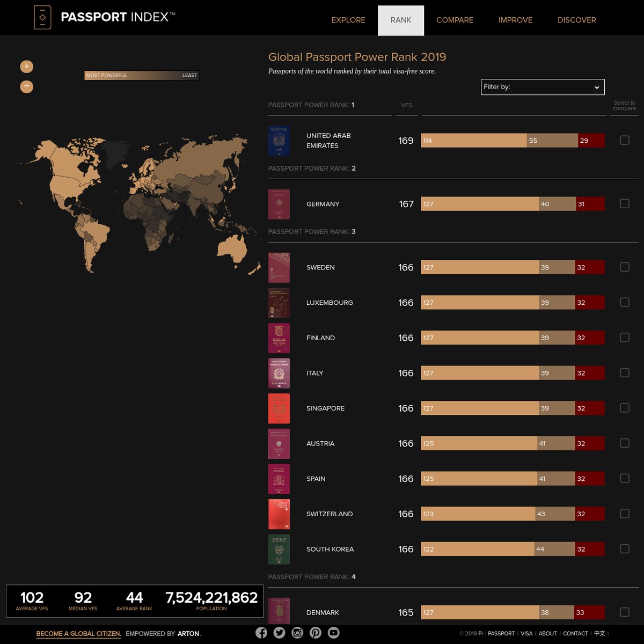Viewport: 644px width, 644px height.
Task: Click the Luxembourg passport cover
Action: [x=279, y=303]
